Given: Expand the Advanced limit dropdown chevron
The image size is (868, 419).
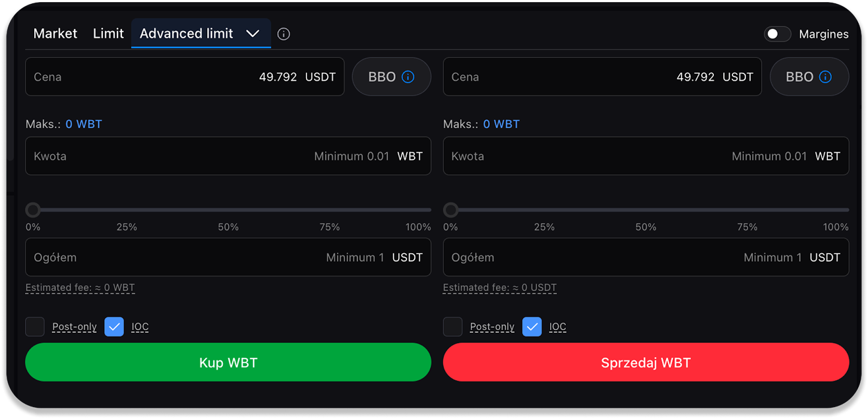Looking at the screenshot, I should [253, 34].
